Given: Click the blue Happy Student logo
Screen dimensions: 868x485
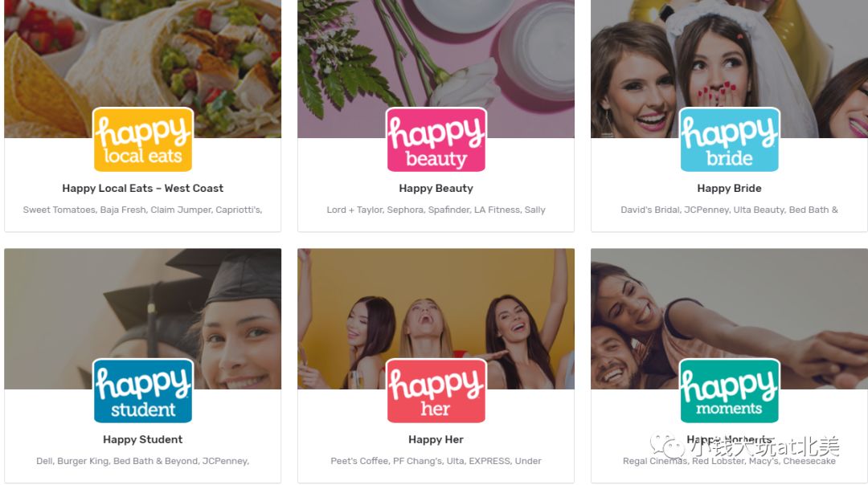Looking at the screenshot, I should pos(143,390).
